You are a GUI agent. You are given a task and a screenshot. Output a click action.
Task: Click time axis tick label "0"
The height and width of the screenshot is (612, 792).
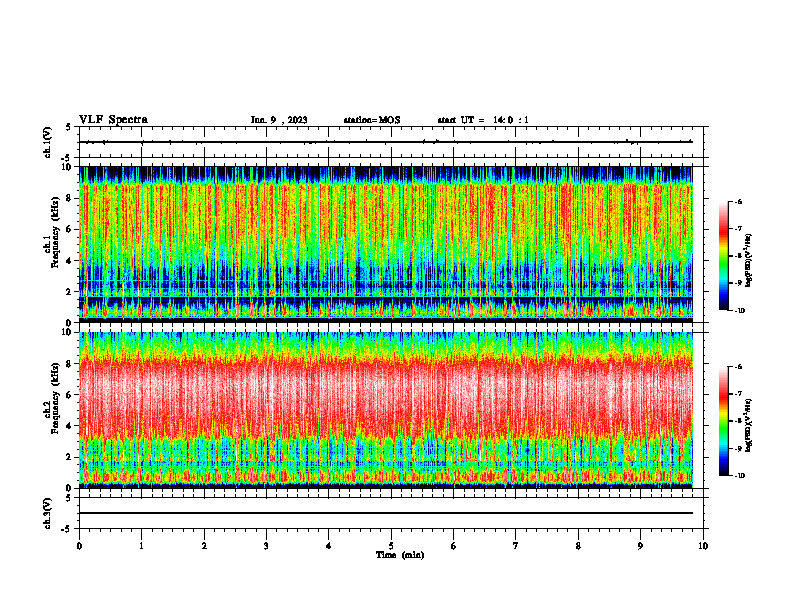point(79,546)
